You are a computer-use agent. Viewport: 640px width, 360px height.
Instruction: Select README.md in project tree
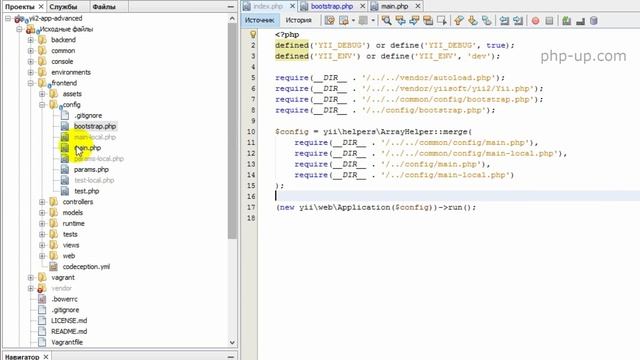(x=69, y=331)
